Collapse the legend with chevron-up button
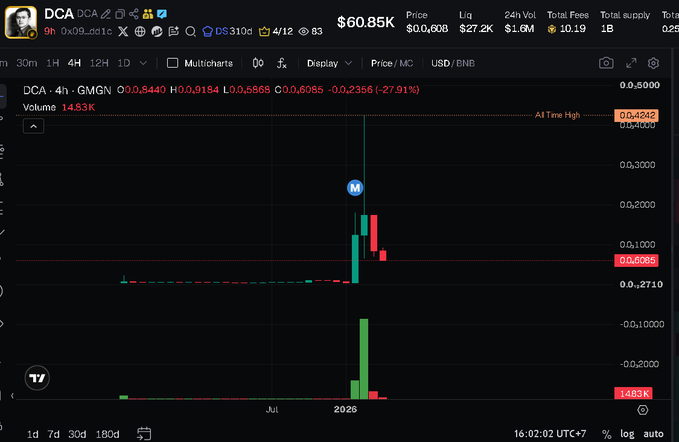The image size is (679, 442). tap(33, 126)
